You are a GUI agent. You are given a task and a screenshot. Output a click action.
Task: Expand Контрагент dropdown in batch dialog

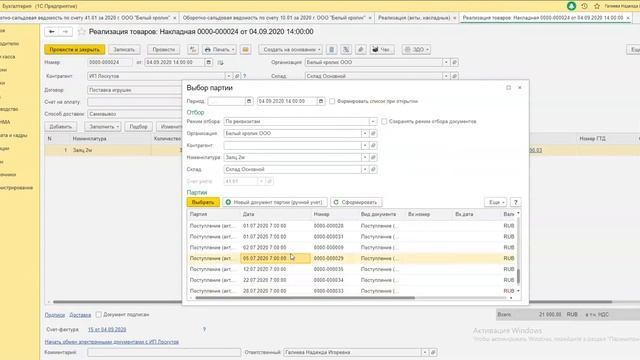[x=365, y=145]
